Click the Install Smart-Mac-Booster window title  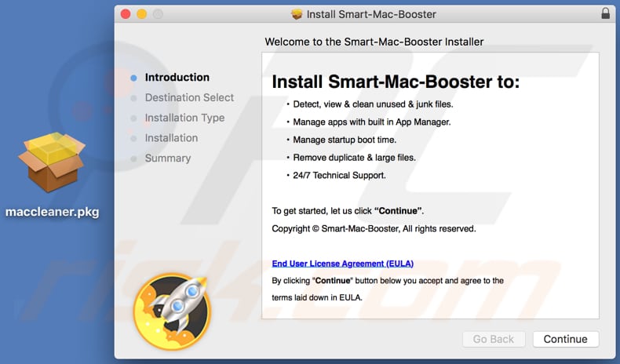(x=371, y=14)
